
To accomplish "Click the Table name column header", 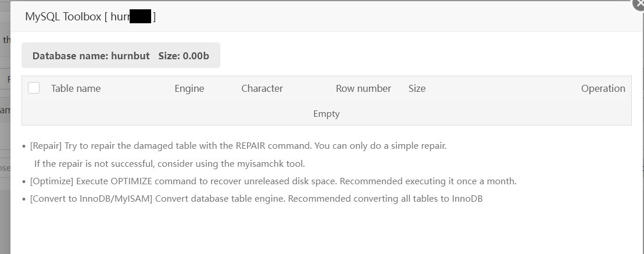I will pyautogui.click(x=76, y=88).
